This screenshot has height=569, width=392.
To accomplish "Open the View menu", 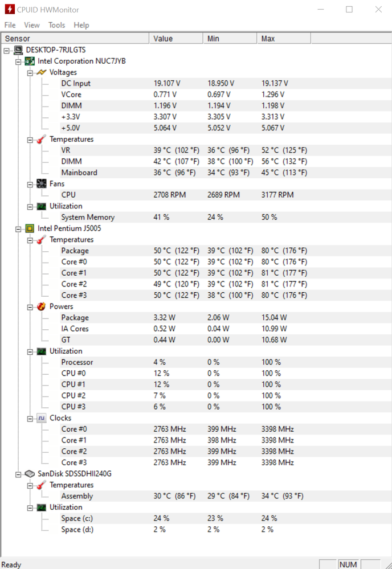I will point(32,25).
